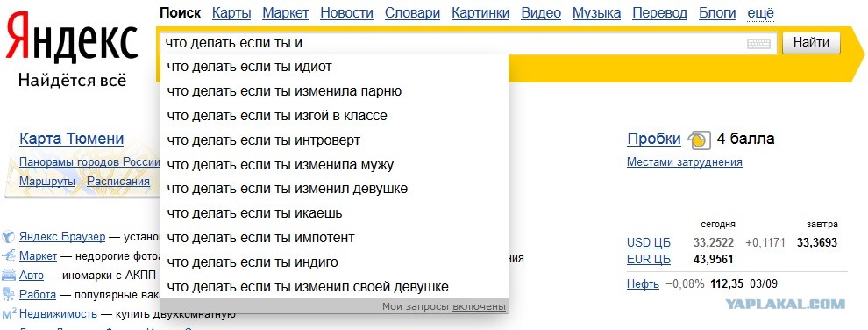Viewport: 868px width, 330px height.
Task: Select suggestion 'что делать если ты идиот'
Action: point(334,67)
